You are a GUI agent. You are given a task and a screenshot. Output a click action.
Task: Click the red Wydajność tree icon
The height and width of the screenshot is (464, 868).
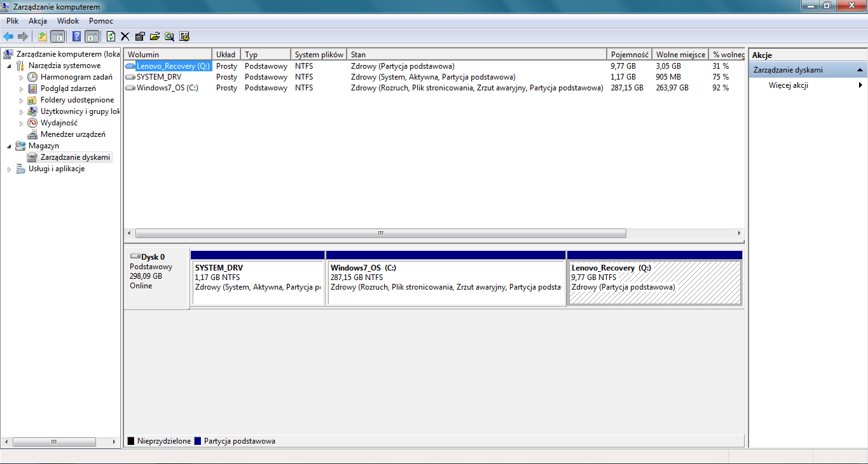[32, 123]
